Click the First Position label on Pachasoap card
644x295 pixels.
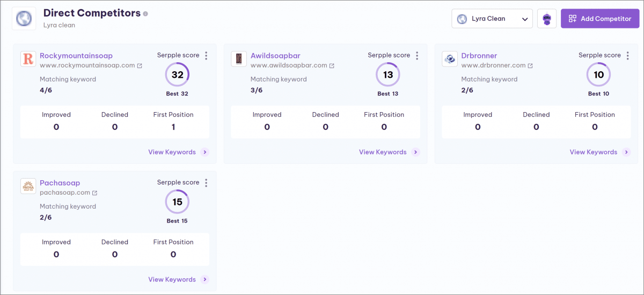pyautogui.click(x=173, y=242)
